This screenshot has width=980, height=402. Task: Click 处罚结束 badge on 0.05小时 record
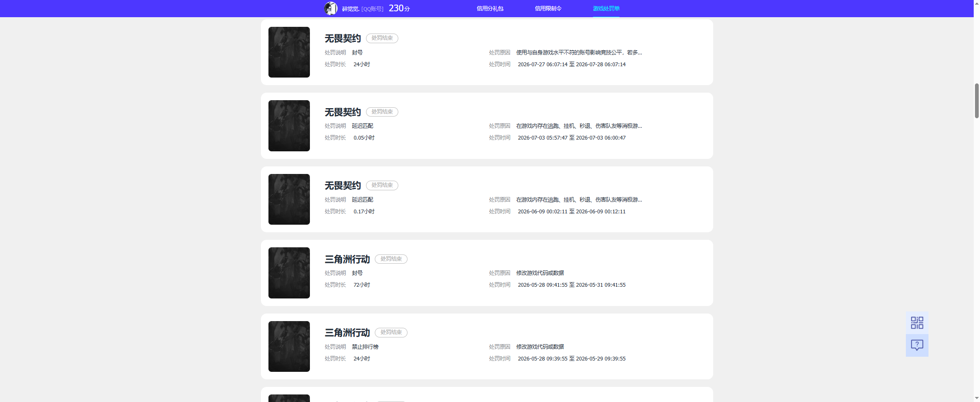[382, 112]
